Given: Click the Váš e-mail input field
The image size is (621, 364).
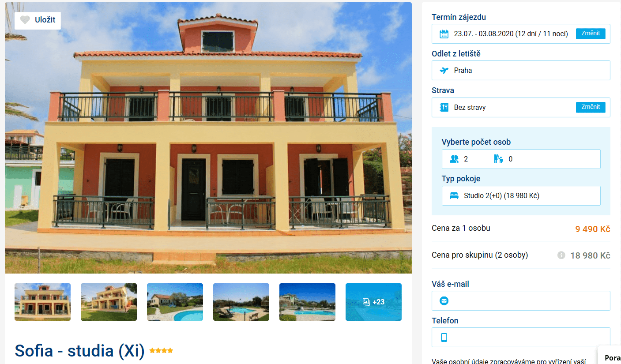Looking at the screenshot, I should [x=521, y=300].
